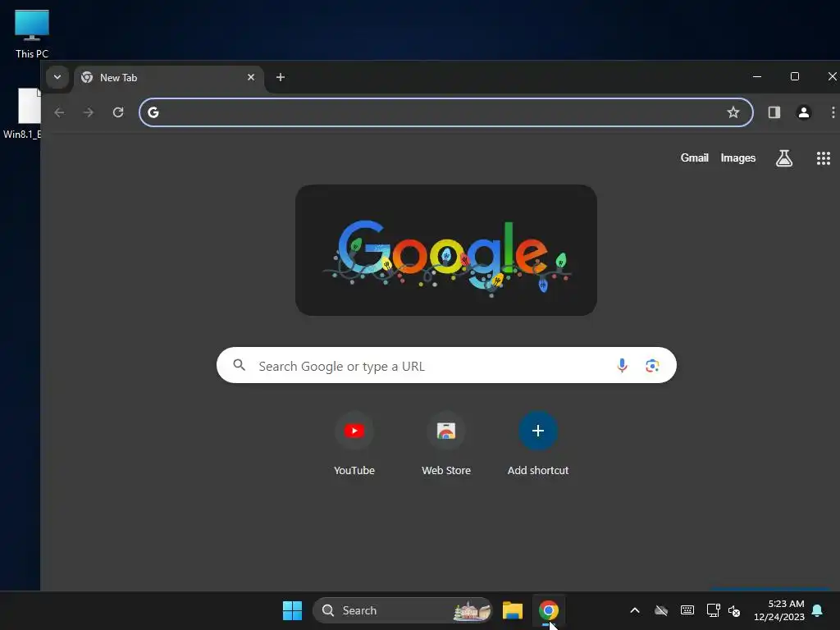
Task: Open the YouTube shortcut
Action: coord(354,444)
